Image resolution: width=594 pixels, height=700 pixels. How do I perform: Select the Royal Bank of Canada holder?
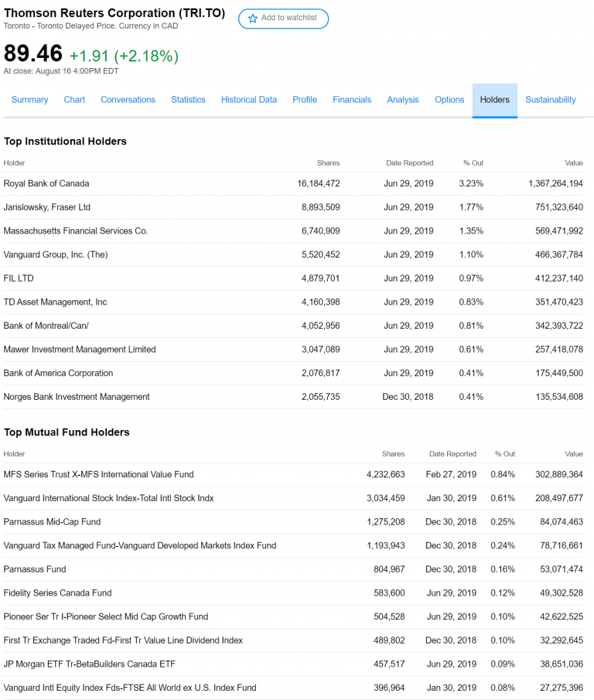pos(46,183)
